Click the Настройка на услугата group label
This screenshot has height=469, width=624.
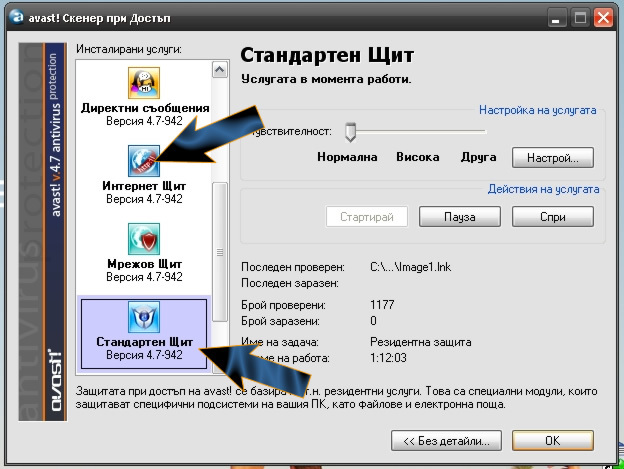538,110
